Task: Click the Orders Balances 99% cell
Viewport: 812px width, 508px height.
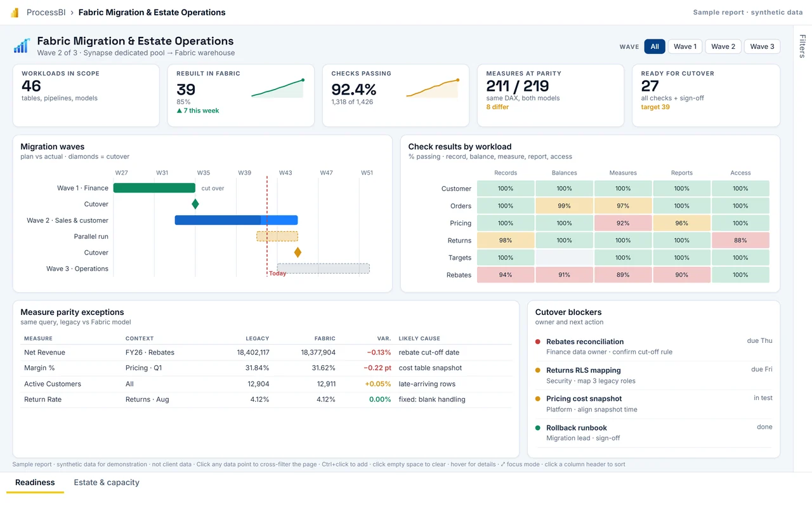Action: pyautogui.click(x=565, y=206)
